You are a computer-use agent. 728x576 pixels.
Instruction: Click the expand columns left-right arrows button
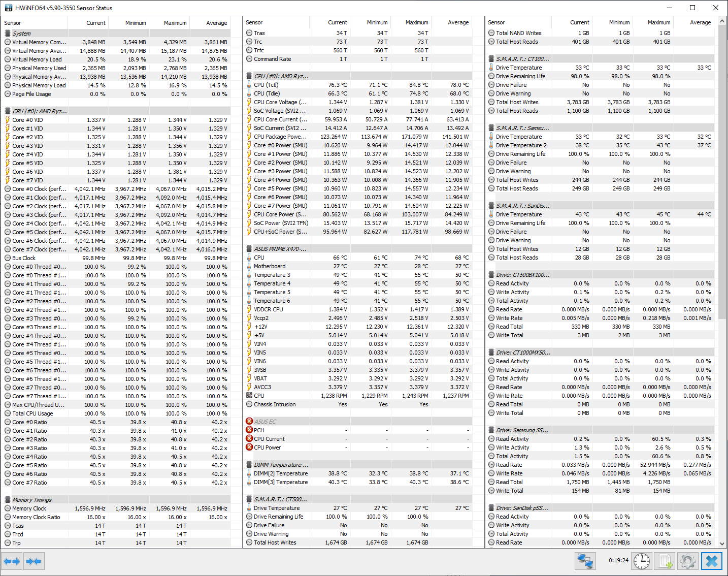click(x=11, y=561)
